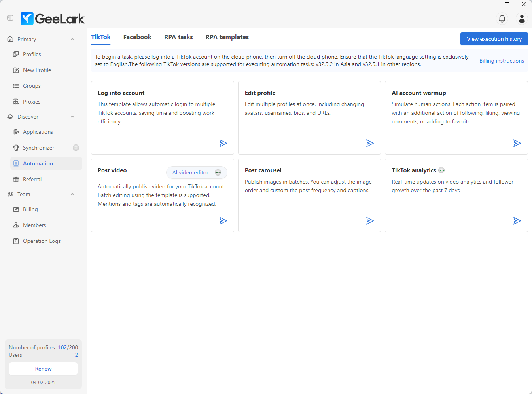The height and width of the screenshot is (394, 532).
Task: Click the Edit profile card title
Action: [x=260, y=93]
